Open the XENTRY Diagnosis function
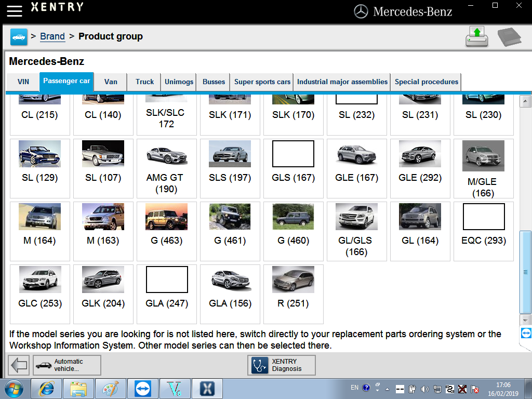Image resolution: width=532 pixels, height=399 pixels. coord(281,365)
